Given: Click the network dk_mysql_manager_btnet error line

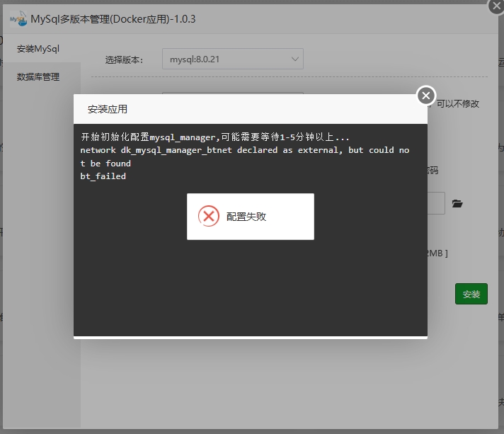Looking at the screenshot, I should [245, 157].
